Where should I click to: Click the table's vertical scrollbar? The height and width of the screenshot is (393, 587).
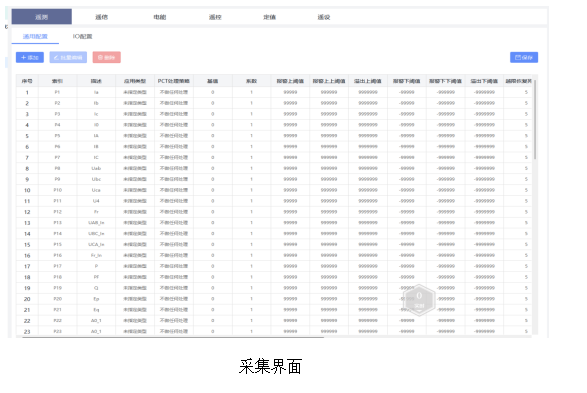click(535, 119)
